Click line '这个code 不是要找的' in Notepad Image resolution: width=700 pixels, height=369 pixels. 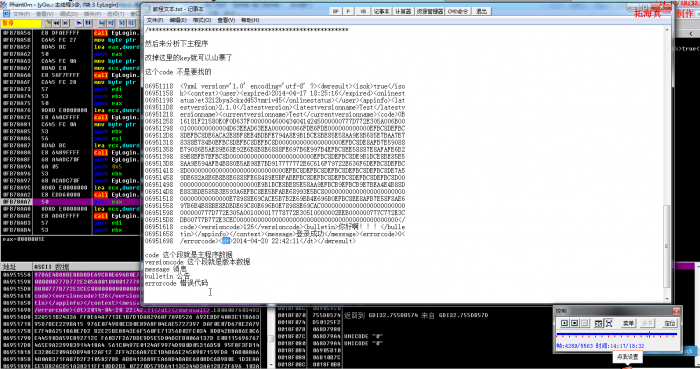click(x=178, y=72)
